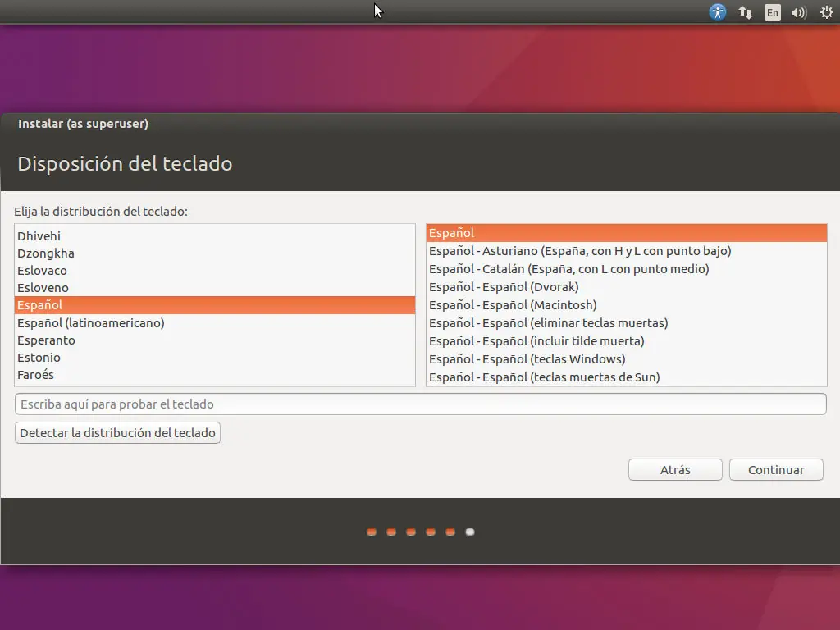Go back with the Atrás button
Screen dimensions: 840x630
point(675,470)
